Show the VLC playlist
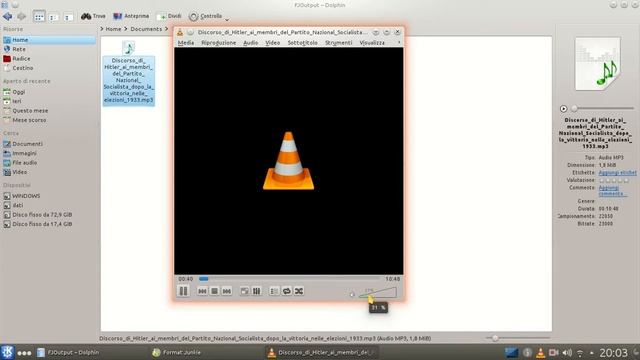The width and height of the screenshot is (640, 360). 274,291
